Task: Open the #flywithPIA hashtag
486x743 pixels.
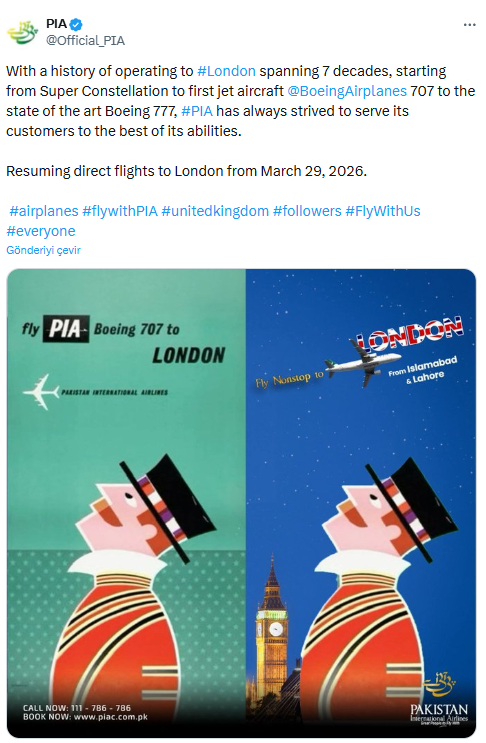Action: point(120,211)
